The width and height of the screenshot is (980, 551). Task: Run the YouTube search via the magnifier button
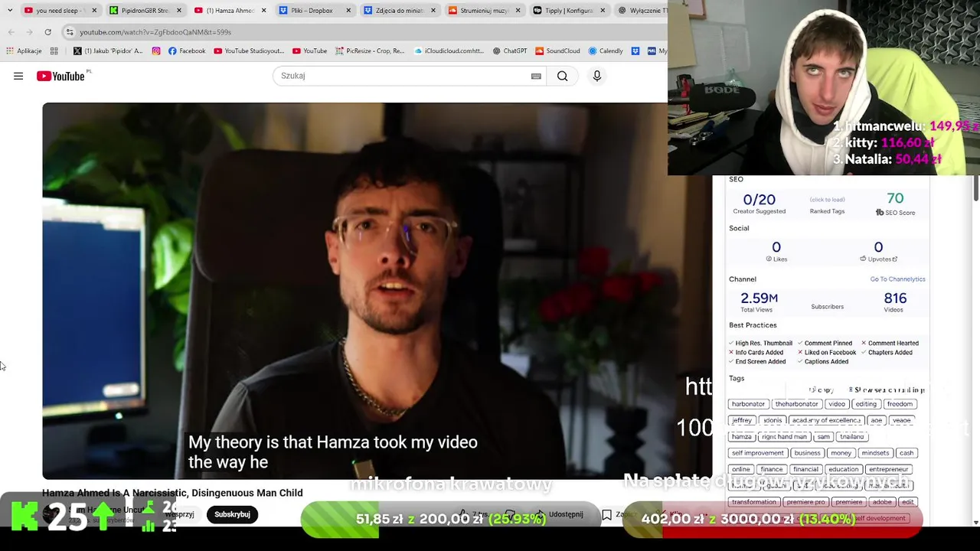(x=563, y=76)
